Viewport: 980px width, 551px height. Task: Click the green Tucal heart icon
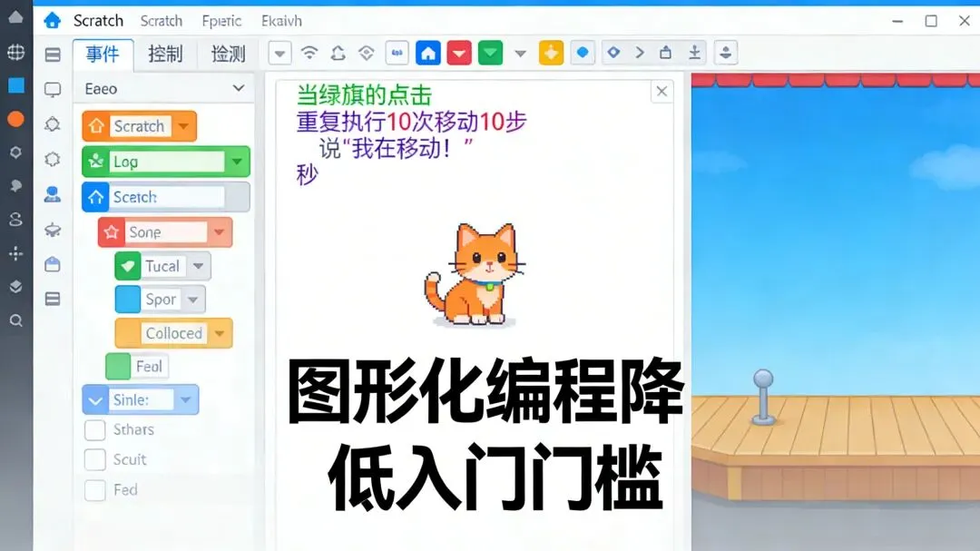pyautogui.click(x=128, y=267)
